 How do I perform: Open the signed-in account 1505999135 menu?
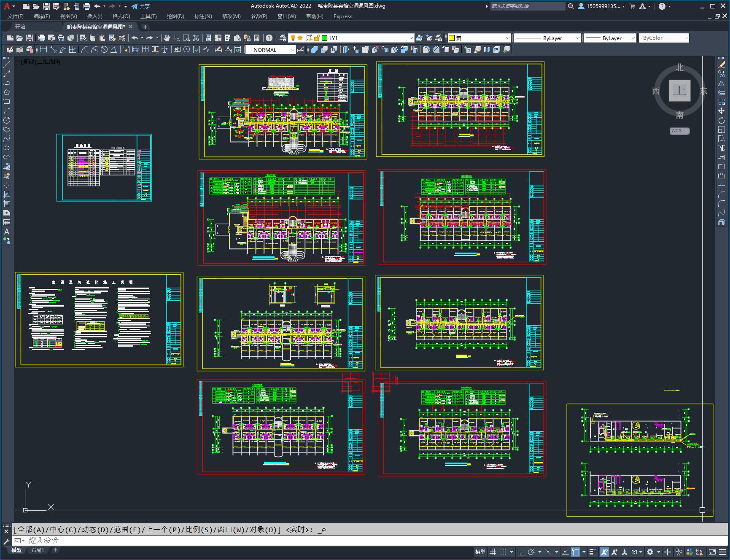(601, 6)
